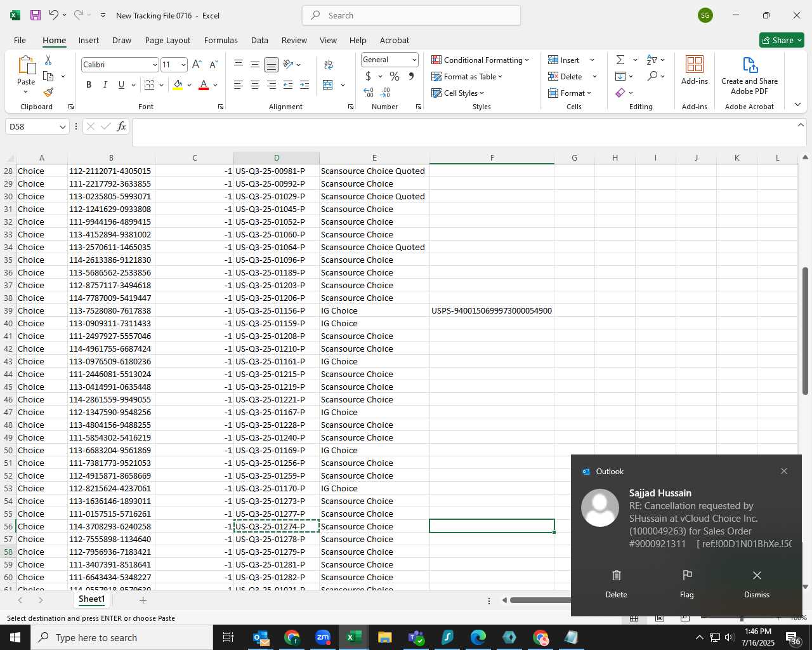
Task: Click the AutoSum sigma icon
Action: click(x=620, y=60)
